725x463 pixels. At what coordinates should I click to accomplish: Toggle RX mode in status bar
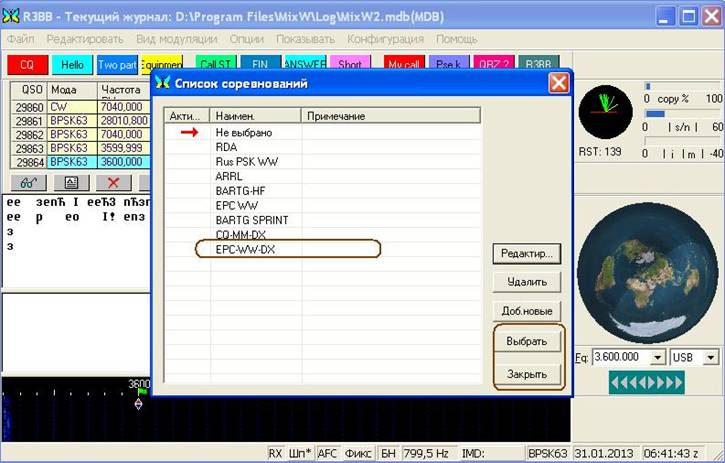pos(275,453)
